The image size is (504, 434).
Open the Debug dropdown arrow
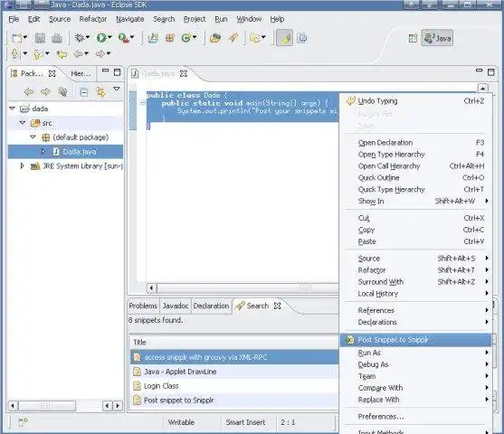click(x=88, y=37)
